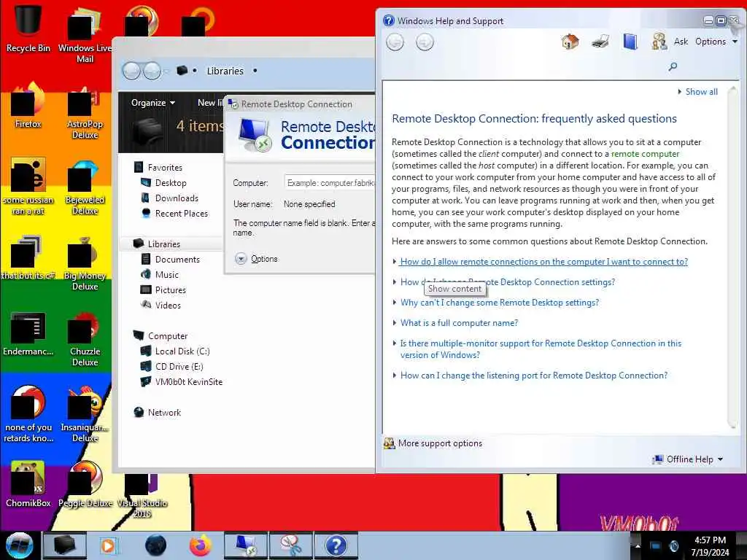Click Forward arrow in Help and Support
This screenshot has width=747, height=560.
tap(425, 42)
